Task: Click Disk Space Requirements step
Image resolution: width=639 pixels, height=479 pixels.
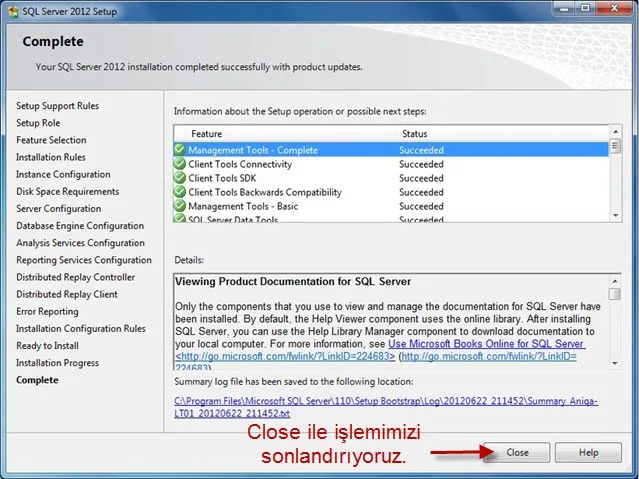Action: [x=68, y=191]
